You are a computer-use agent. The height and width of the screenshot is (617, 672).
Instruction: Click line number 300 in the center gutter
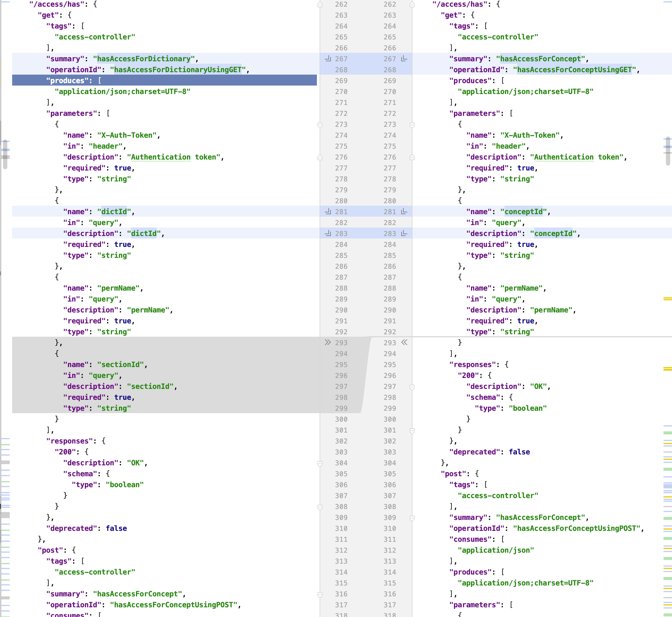tap(341, 419)
